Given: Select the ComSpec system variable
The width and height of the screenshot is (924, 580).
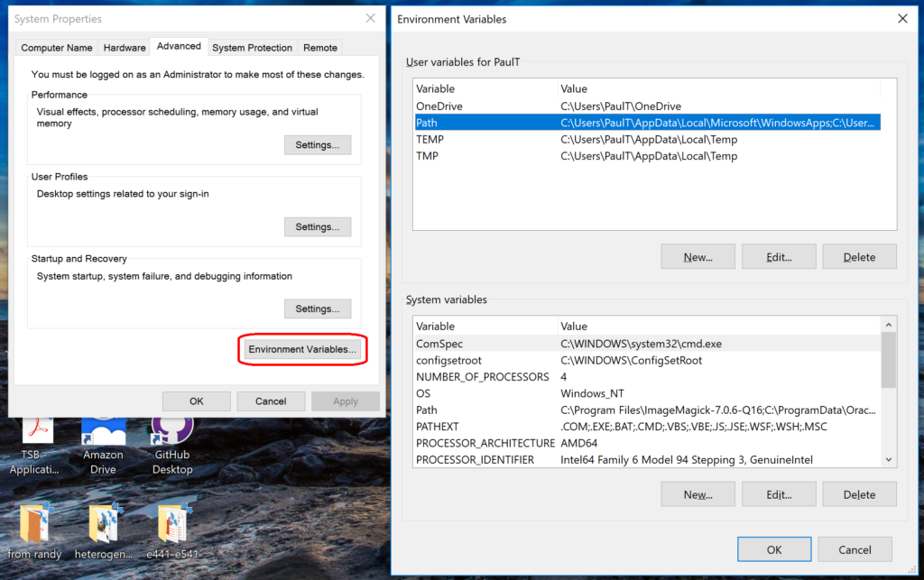Looking at the screenshot, I should pyautogui.click(x=541, y=344).
